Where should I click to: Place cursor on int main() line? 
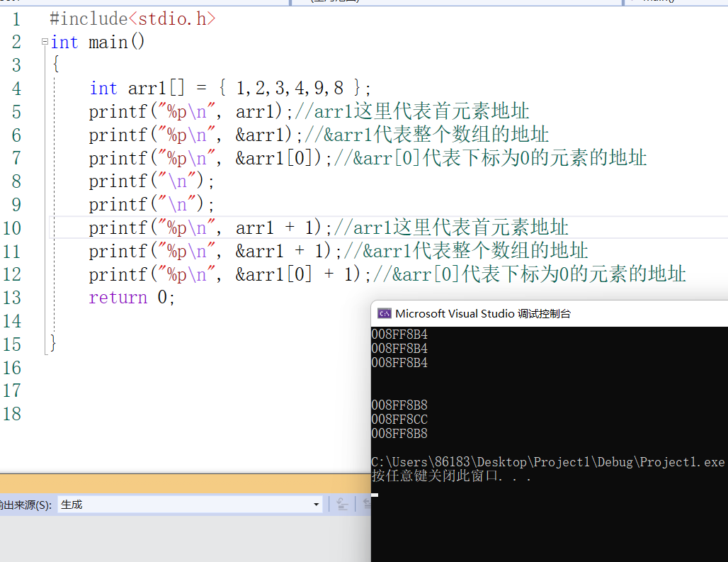(x=98, y=43)
